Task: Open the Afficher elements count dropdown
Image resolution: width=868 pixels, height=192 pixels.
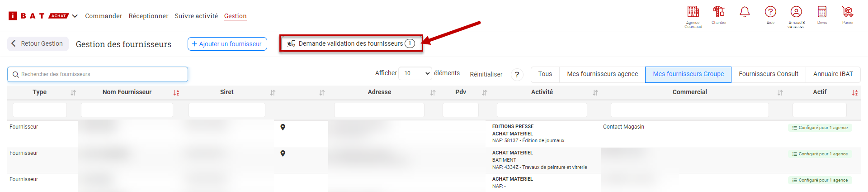Action: click(x=415, y=73)
